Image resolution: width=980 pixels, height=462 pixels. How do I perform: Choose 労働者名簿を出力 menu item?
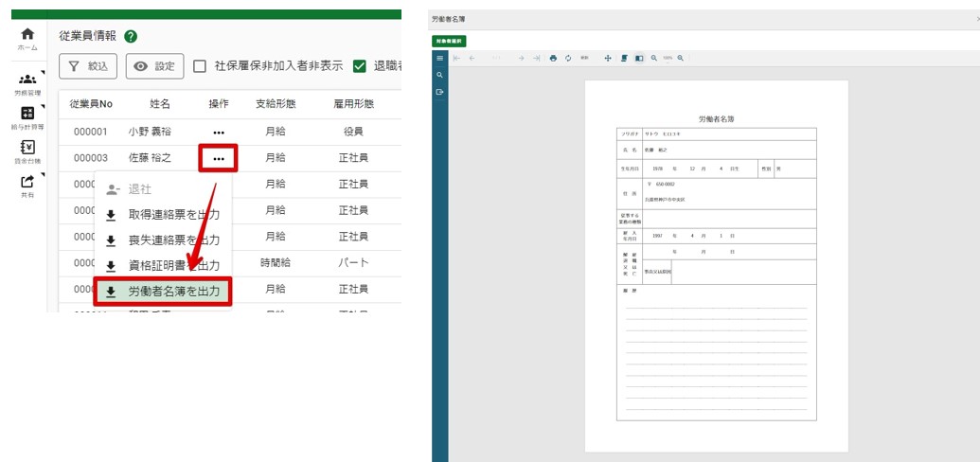coord(163,292)
